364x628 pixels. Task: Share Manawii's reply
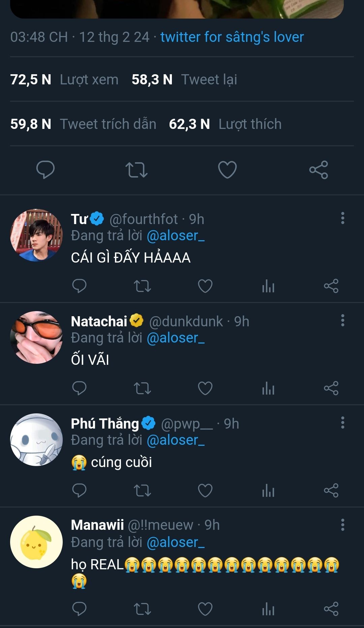(331, 609)
